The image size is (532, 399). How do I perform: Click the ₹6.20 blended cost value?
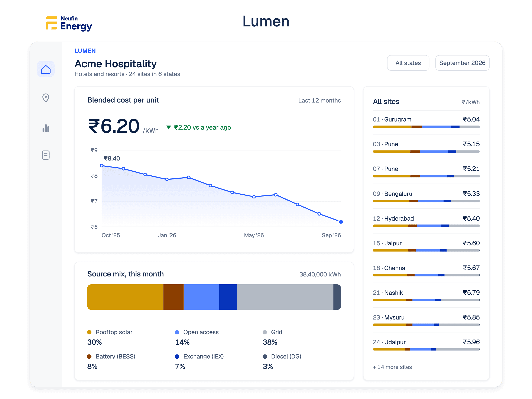114,126
